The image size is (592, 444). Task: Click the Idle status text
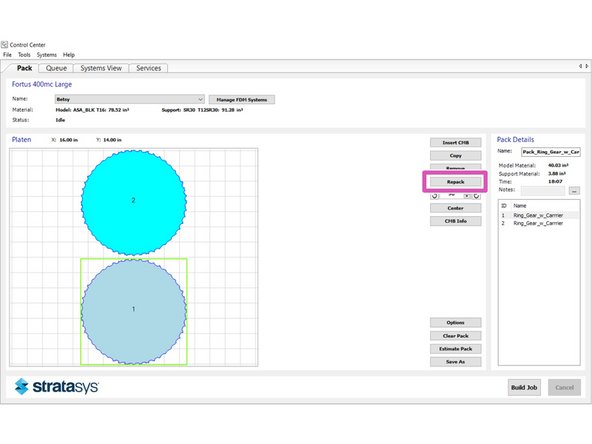click(x=60, y=120)
